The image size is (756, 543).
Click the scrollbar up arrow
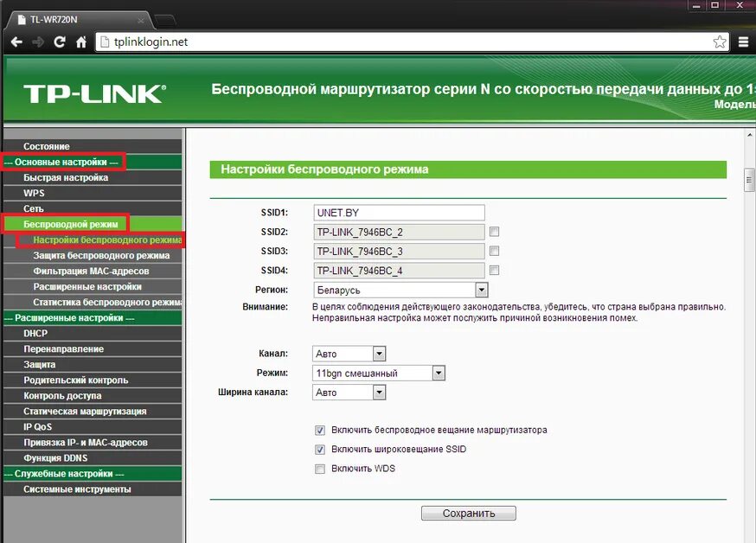tap(749, 135)
